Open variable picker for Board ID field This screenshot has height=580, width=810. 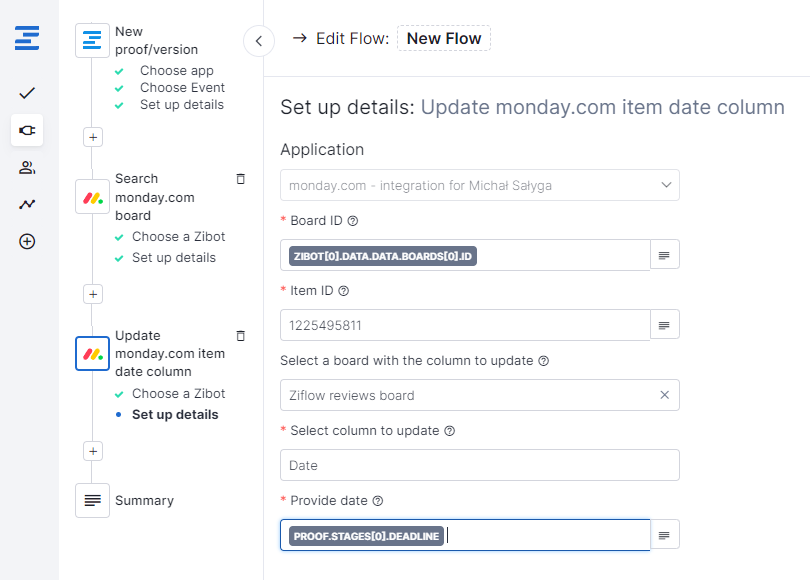click(665, 256)
